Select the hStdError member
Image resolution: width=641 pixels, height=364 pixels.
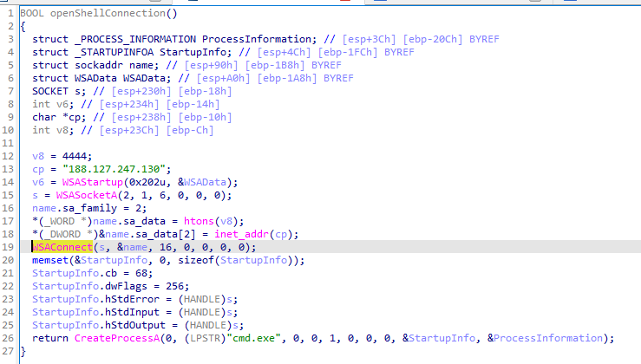tap(132, 299)
